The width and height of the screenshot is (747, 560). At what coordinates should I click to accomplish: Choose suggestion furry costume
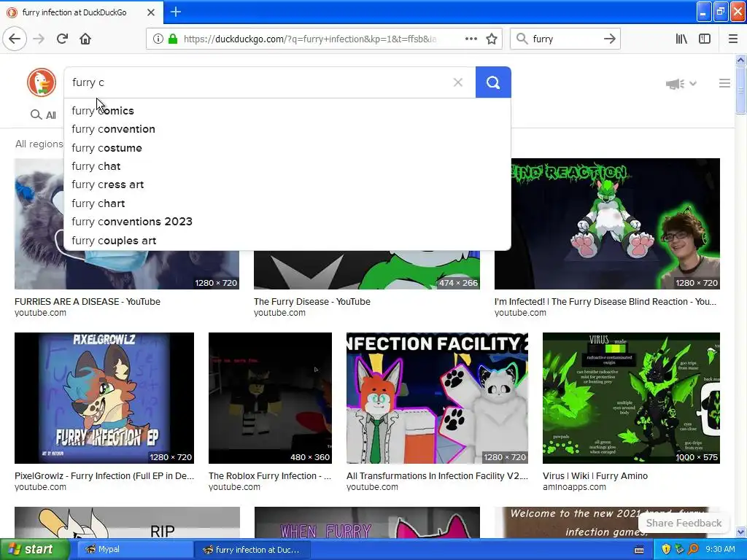(x=287, y=147)
